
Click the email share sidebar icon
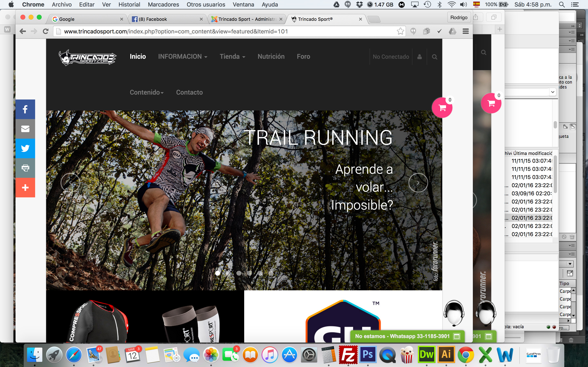pos(25,129)
